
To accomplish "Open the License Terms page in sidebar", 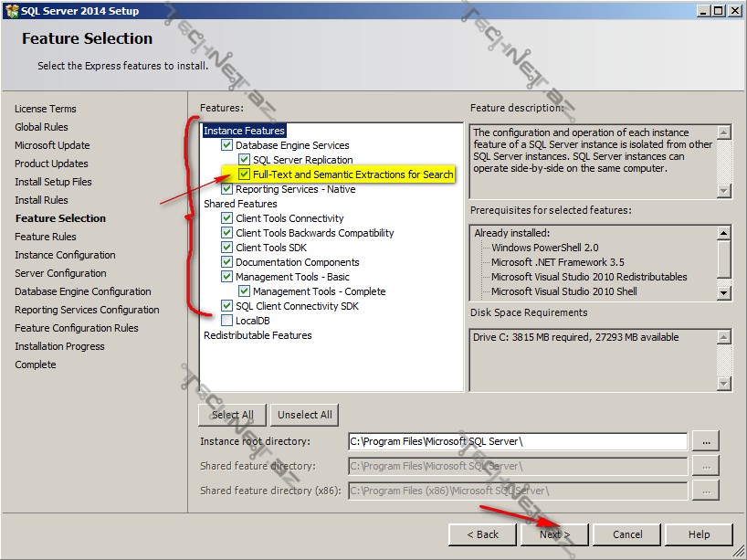I will tap(43, 109).
